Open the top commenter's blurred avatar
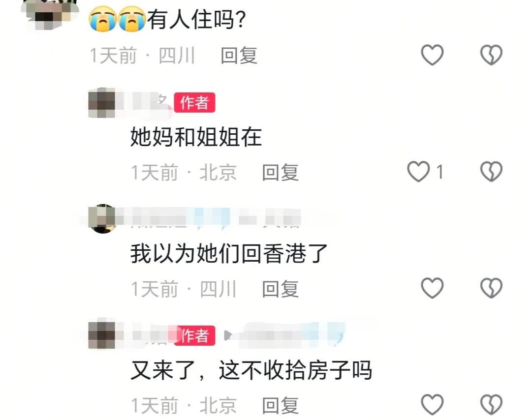This screenshot has width=531, height=420. (50, 15)
